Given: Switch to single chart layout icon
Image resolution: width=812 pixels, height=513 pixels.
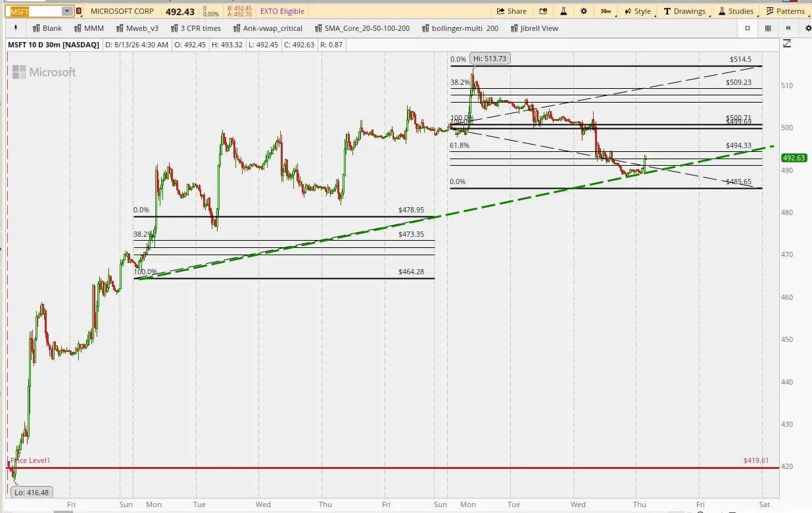Looking at the screenshot, I should click(748, 28).
